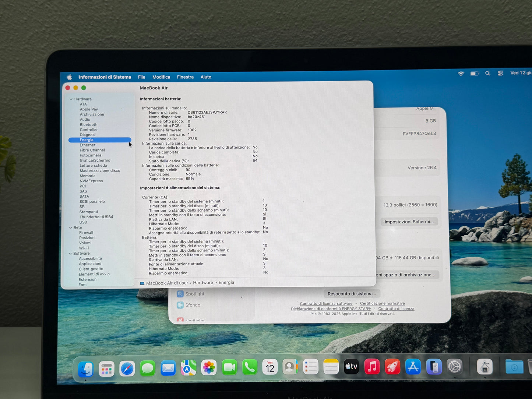Image resolution: width=532 pixels, height=399 pixels.
Task: Open the Music app in the Dock
Action: pyautogui.click(x=372, y=366)
